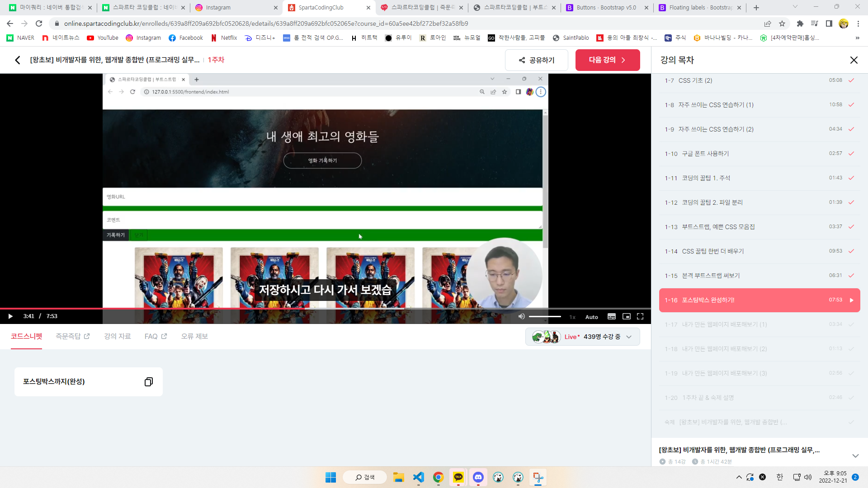The image size is (868, 488).
Task: Open Chrome menu three dots
Action: point(858,23)
